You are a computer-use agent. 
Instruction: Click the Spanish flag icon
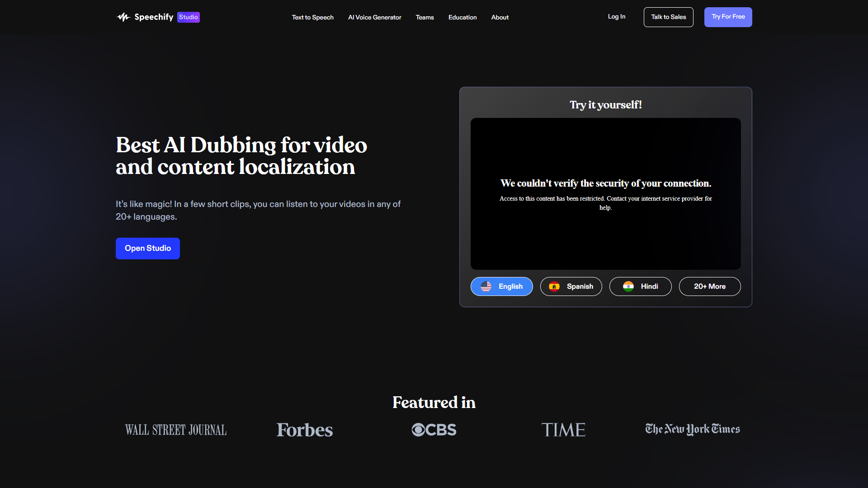(x=554, y=286)
